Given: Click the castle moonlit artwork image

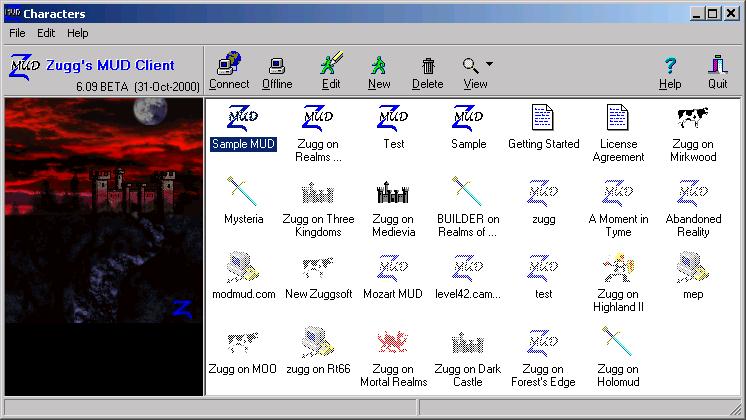Looking at the screenshot, I should 103,210.
